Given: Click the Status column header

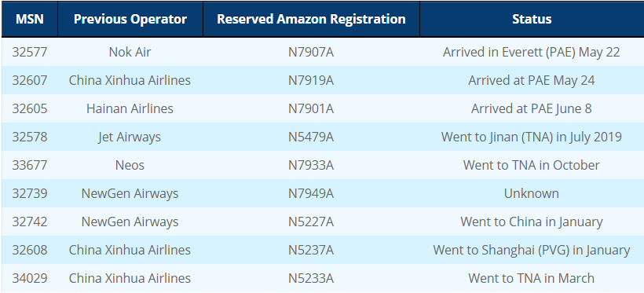Looking at the screenshot, I should tap(532, 20).
